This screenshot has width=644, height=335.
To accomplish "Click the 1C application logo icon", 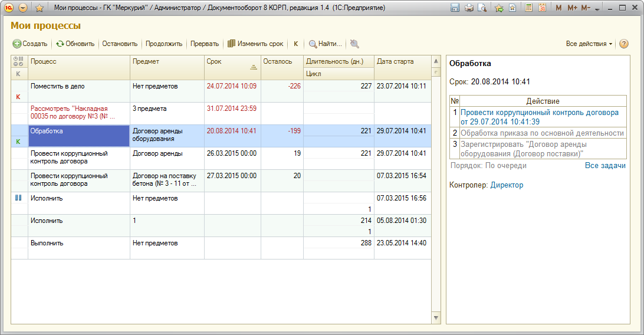I will 9,8.
